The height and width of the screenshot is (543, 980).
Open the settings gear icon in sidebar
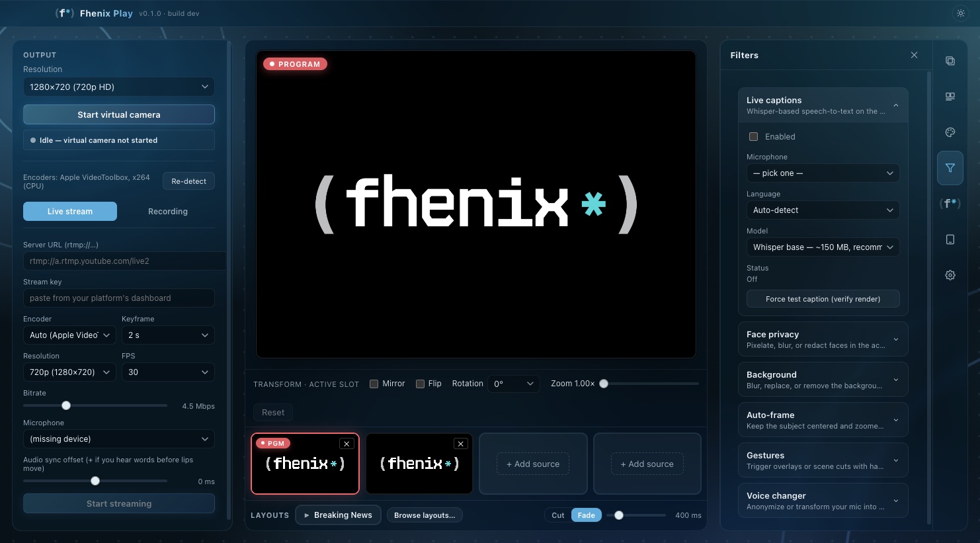click(950, 275)
